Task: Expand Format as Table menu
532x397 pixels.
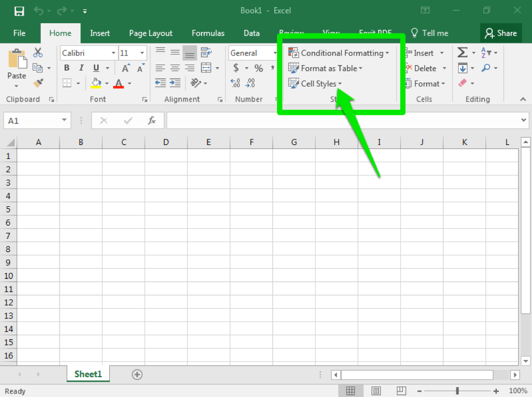Action: (326, 68)
